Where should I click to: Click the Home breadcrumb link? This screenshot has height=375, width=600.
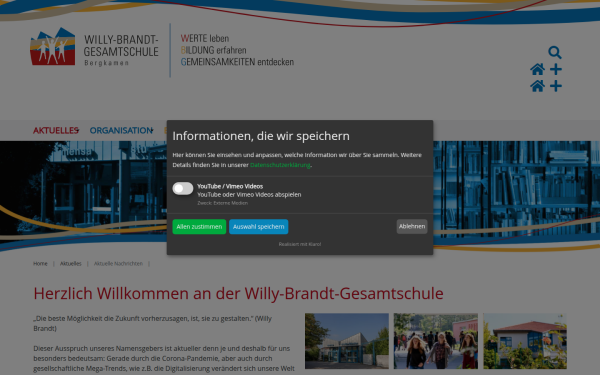pos(40,264)
